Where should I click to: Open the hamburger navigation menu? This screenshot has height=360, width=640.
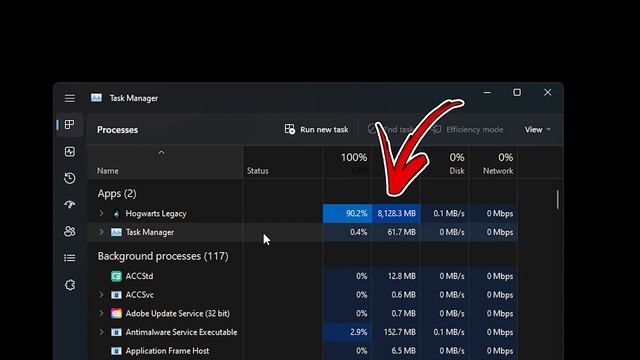[x=70, y=98]
